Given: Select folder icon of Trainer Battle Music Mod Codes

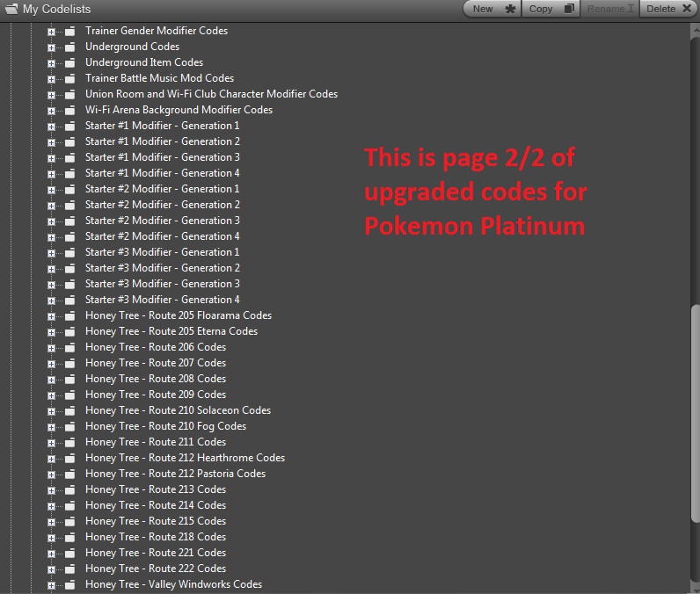Looking at the screenshot, I should coord(69,79).
